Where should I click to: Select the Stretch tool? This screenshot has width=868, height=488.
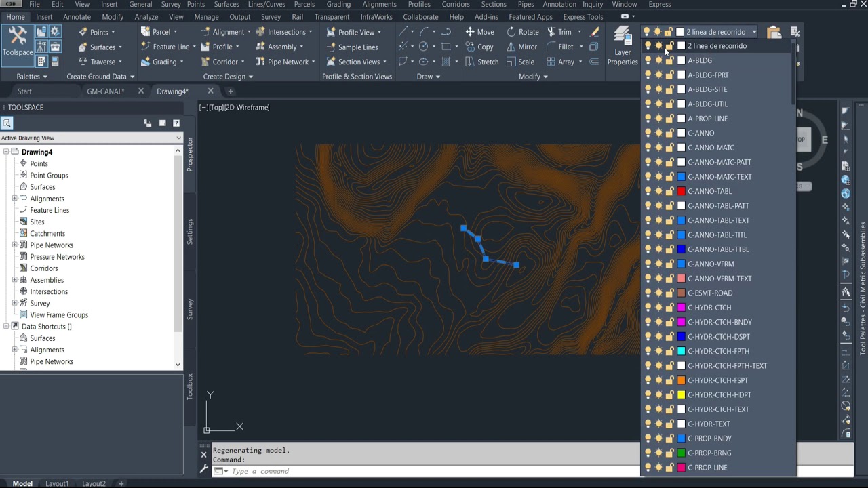coord(482,62)
